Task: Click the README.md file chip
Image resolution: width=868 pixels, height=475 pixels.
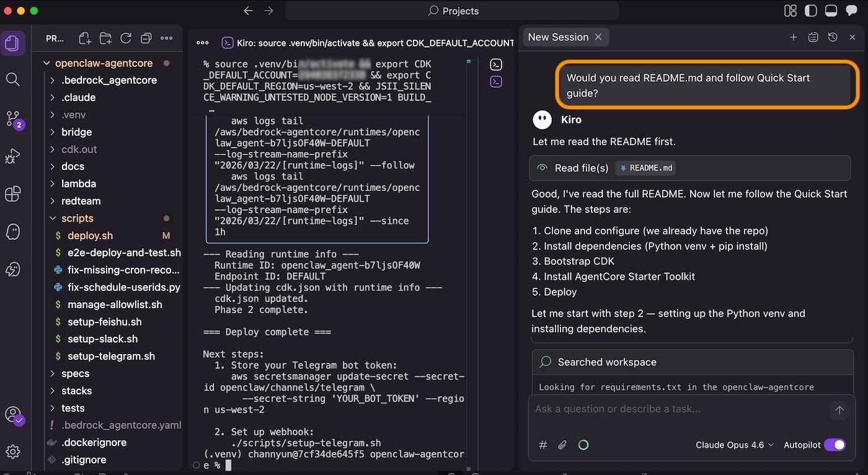Action: click(x=645, y=168)
